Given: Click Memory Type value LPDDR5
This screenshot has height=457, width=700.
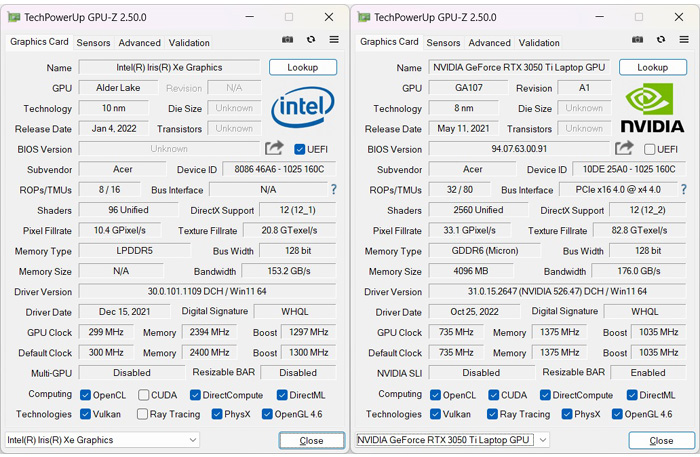Looking at the screenshot, I should click(134, 251).
